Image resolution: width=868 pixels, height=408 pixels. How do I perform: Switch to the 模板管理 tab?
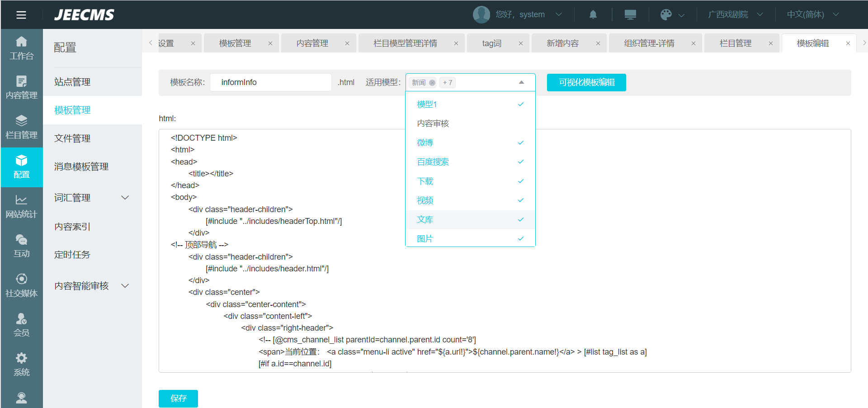pyautogui.click(x=235, y=43)
